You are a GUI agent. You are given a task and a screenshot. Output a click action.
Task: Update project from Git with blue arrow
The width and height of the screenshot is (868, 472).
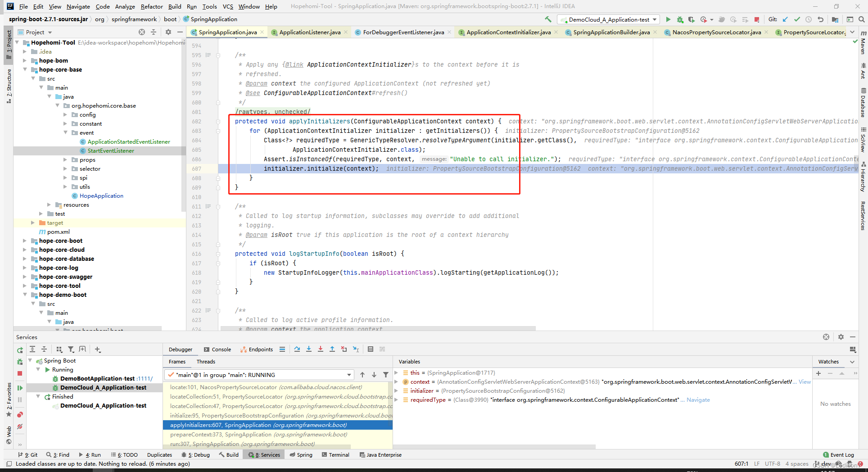point(785,19)
